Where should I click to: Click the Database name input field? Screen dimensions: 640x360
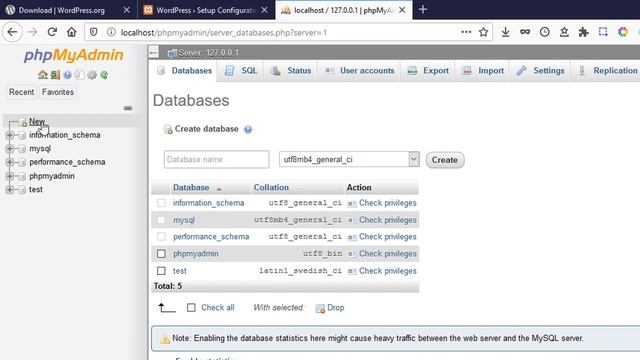coord(216,159)
